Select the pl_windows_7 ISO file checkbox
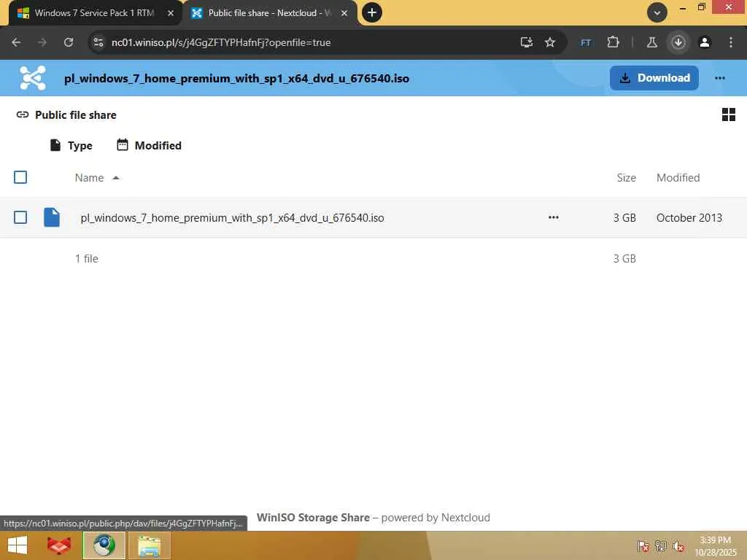747x560 pixels. click(20, 217)
